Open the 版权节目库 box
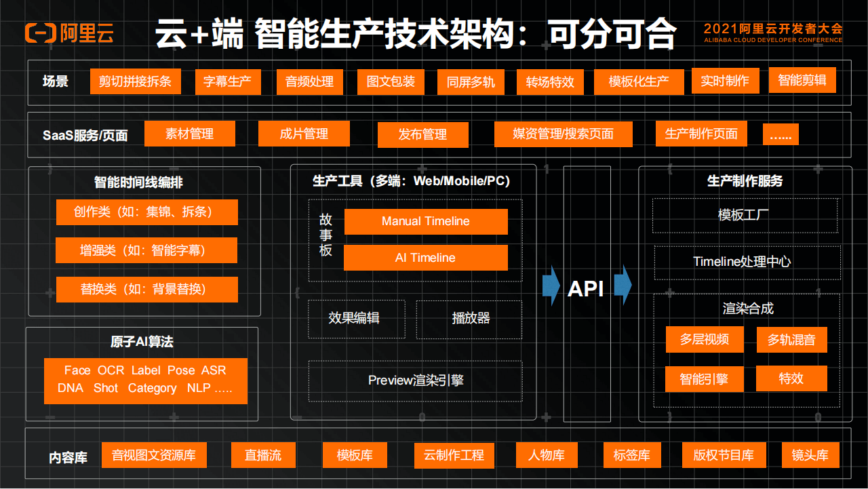Screen dimensions: 868x489 pyautogui.click(x=724, y=455)
